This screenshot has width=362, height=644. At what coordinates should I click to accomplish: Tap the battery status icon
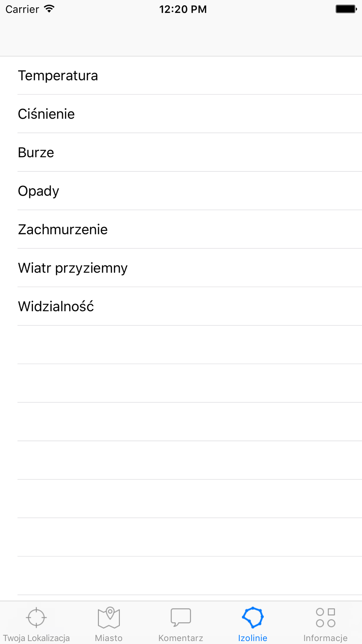tap(346, 9)
